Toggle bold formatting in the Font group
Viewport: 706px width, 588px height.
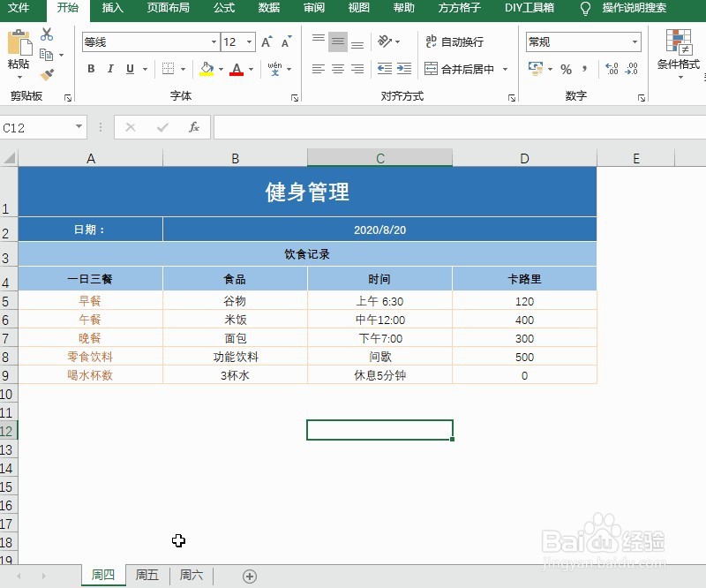coord(89,66)
